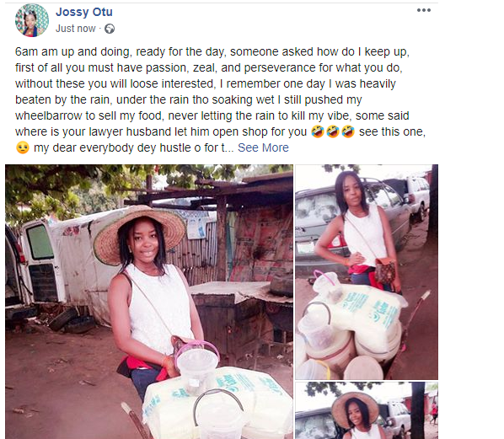The width and height of the screenshot is (504, 439).
Task: Open Jossy Otu's round profile picture
Action: coord(32,20)
